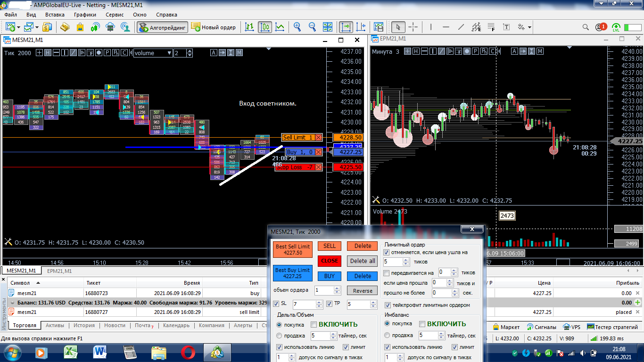Screen dimensions: 644x362
Task: Click the timer input field in Имбаланс section
Action: click(428, 336)
